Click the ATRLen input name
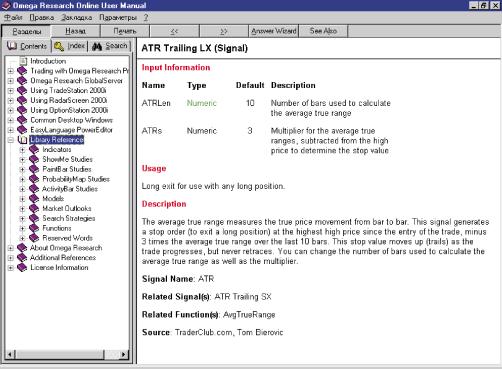502x369 pixels. (156, 103)
